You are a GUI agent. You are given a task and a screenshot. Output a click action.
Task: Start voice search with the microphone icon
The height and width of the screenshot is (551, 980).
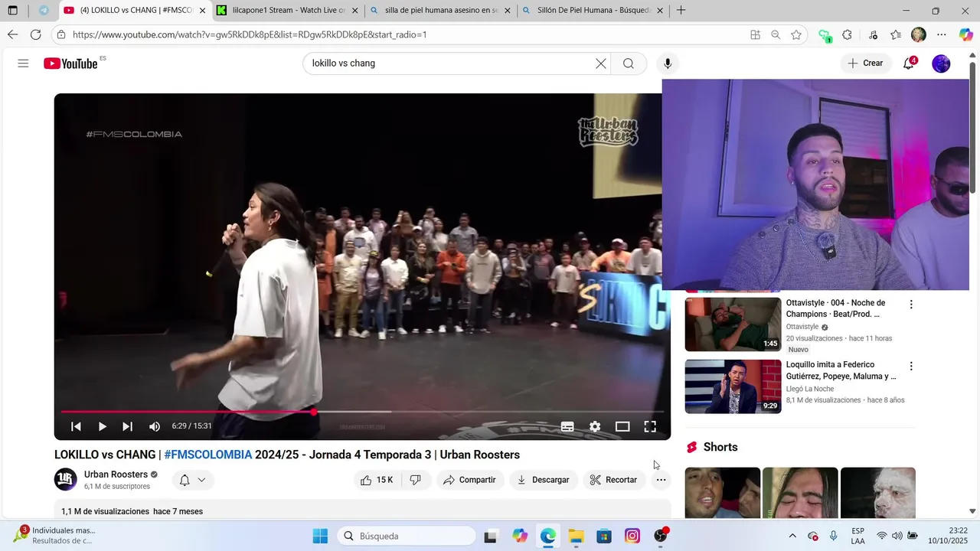[x=668, y=64]
